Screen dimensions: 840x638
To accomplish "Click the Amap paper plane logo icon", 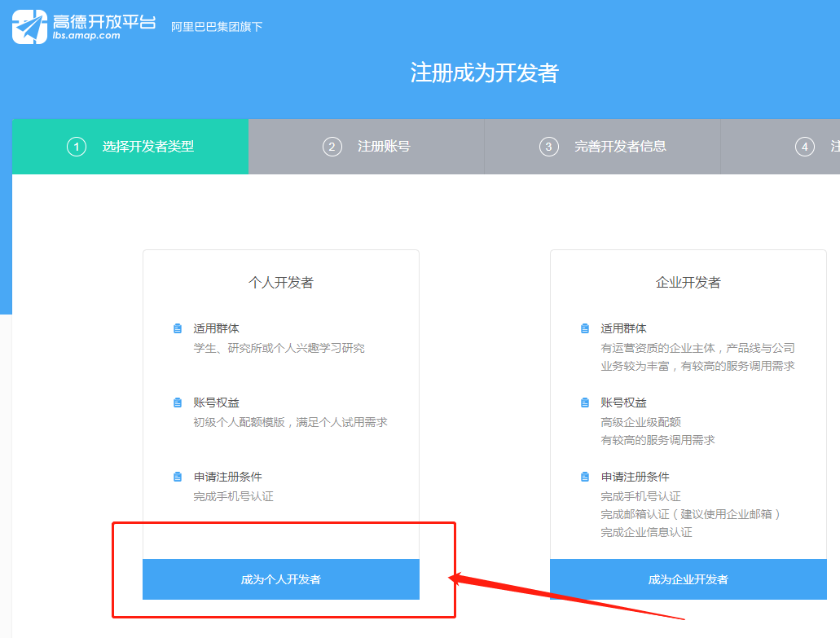I will tap(29, 26).
